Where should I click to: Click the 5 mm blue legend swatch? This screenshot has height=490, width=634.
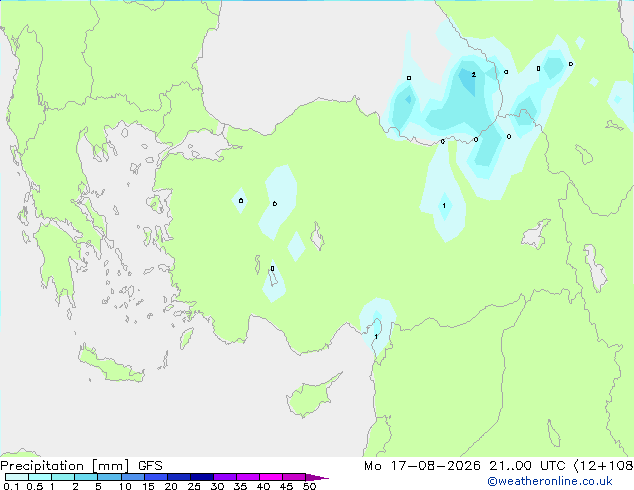[x=109, y=477]
